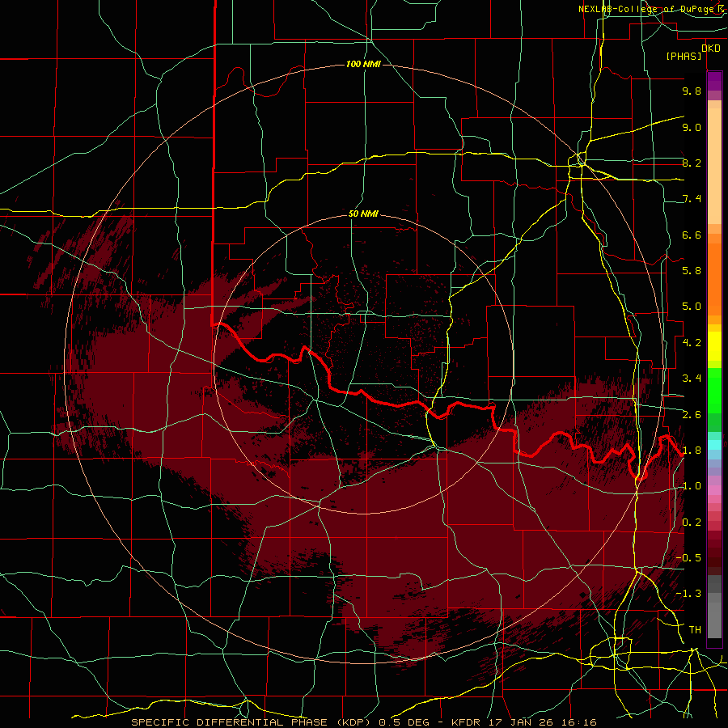The height and width of the screenshot is (728, 728).
Task: Click the 4.2 scale value
Action: click(692, 343)
